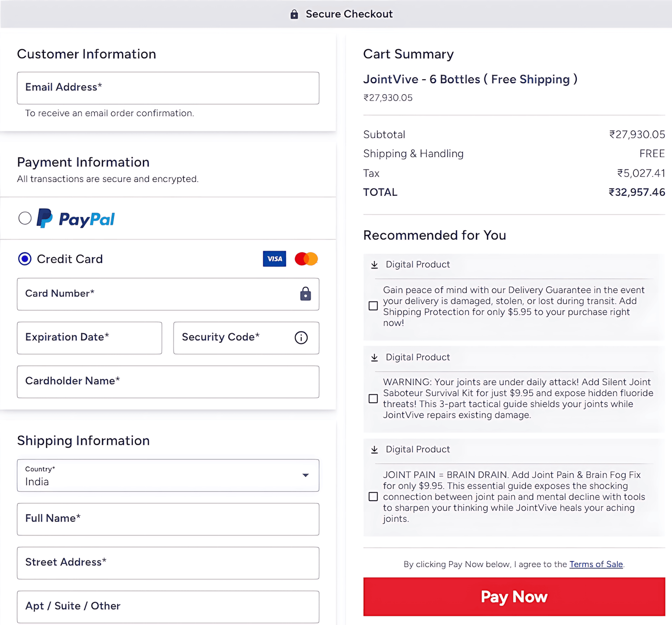
Task: Select the PayPal payment radio button
Action: pyautogui.click(x=25, y=218)
